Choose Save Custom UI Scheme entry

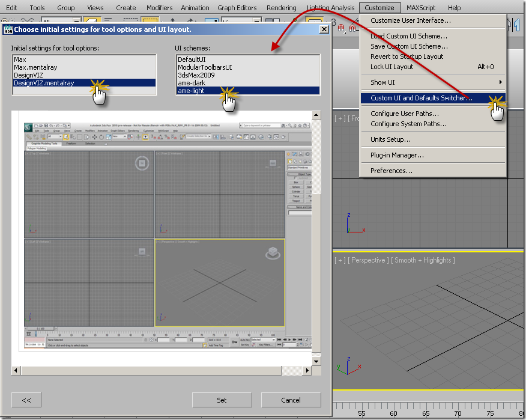433,46
